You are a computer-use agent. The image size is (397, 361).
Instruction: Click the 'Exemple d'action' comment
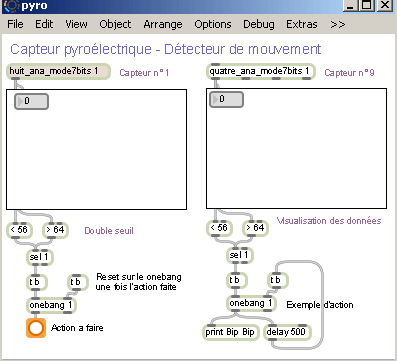tap(320, 305)
